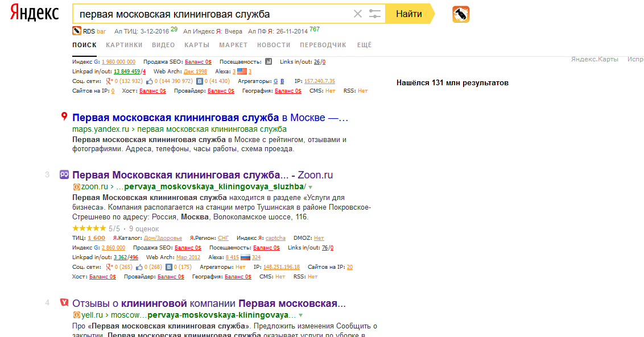
Task: Open the Alexa rank 8 415 link
Action: (x=232, y=257)
